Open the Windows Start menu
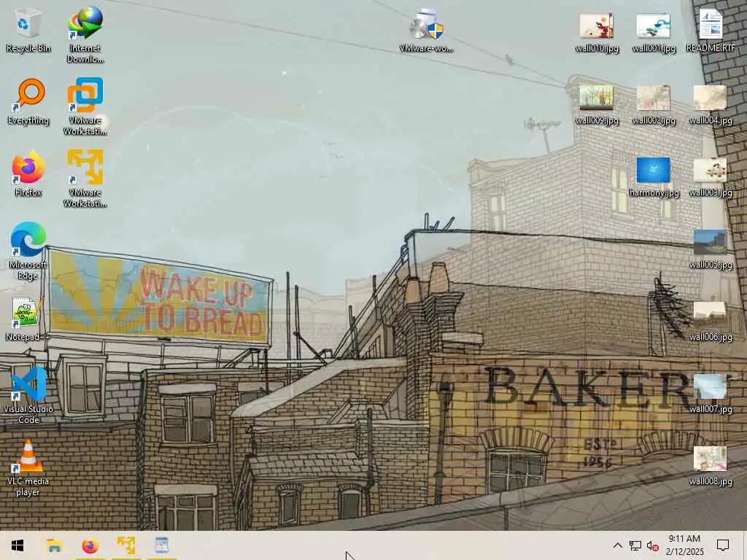Viewport: 747px width, 560px height. coord(18,545)
